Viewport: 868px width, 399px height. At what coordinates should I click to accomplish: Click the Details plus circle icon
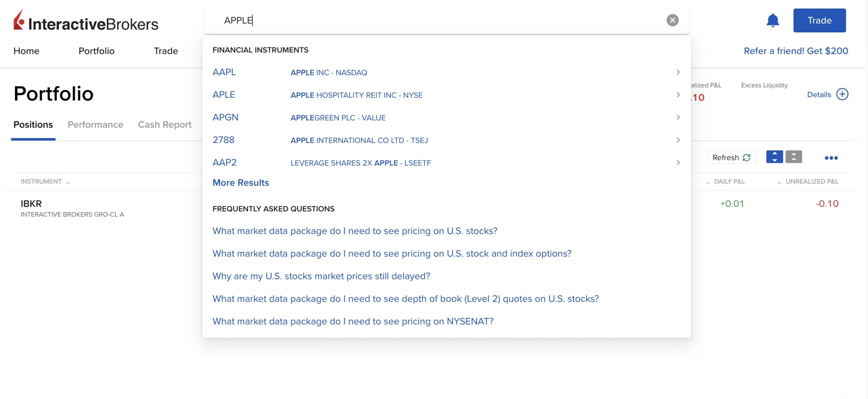(x=842, y=94)
